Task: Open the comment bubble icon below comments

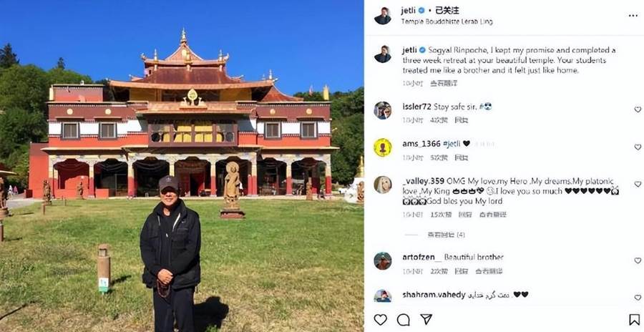Action: pos(404,319)
